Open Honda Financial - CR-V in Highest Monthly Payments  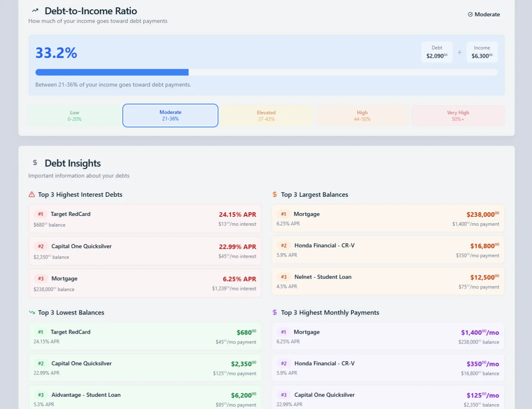coord(388,368)
